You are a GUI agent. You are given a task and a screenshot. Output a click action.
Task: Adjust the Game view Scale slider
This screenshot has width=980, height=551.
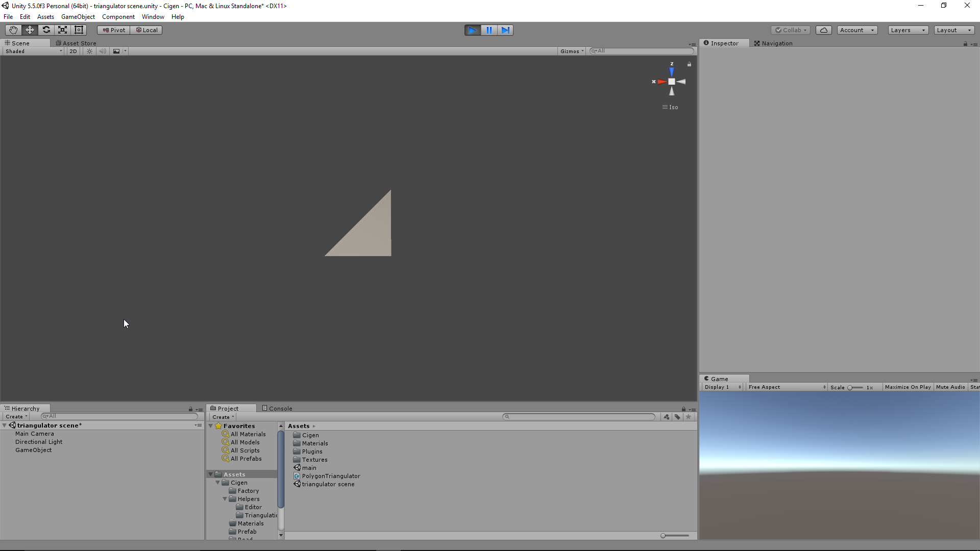pos(855,388)
